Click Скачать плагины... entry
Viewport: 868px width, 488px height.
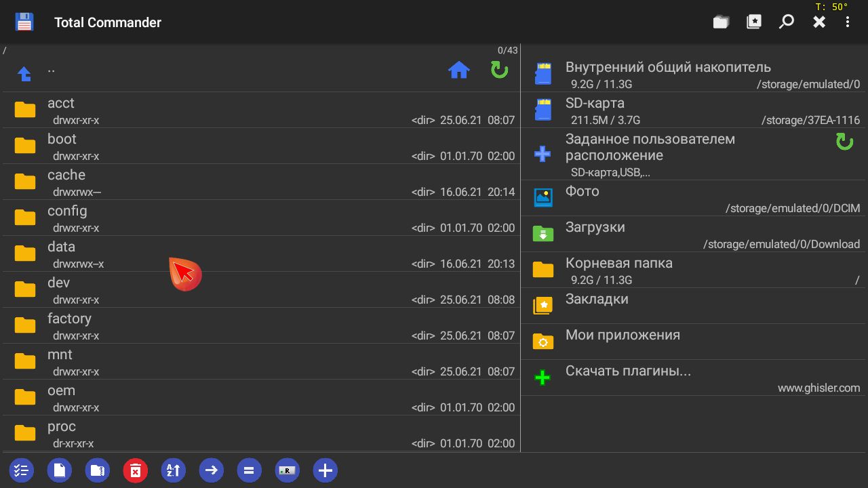694,378
